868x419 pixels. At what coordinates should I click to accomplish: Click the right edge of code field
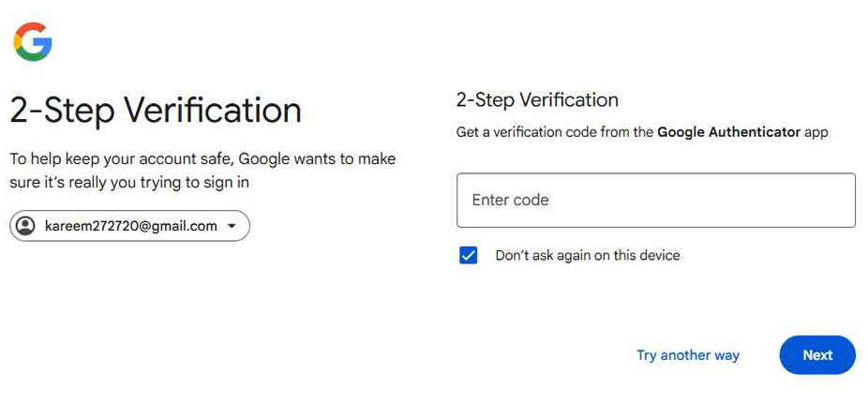click(x=846, y=200)
